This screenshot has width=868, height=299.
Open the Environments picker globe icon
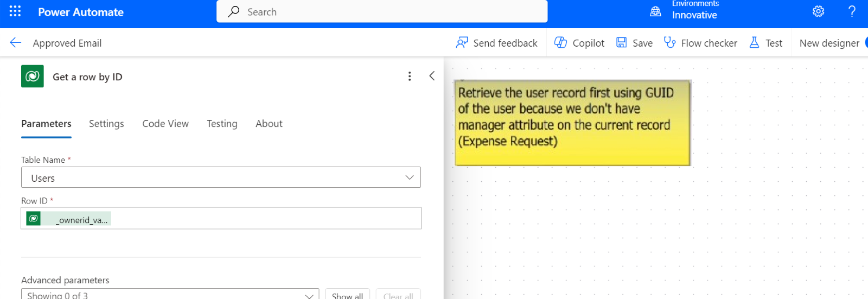pos(655,11)
